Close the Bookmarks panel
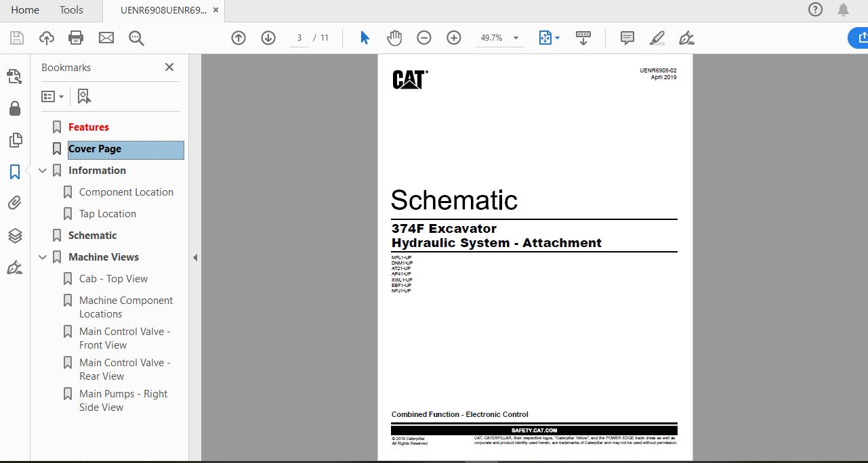 point(169,67)
